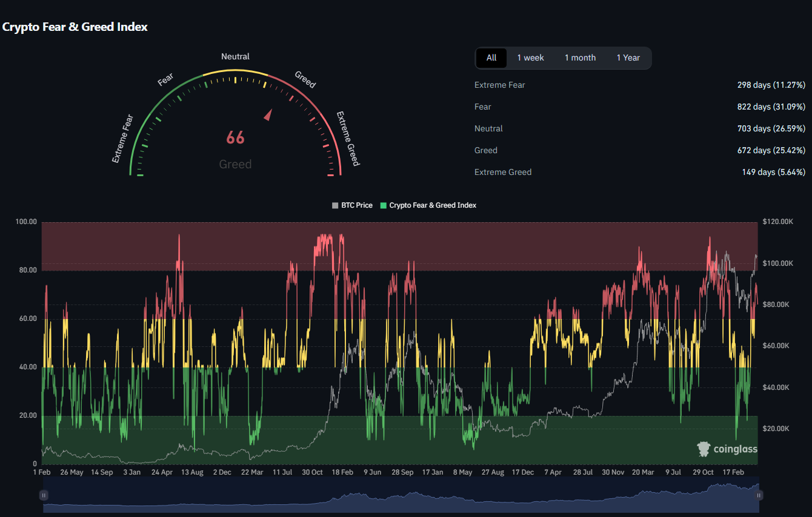Screen dimensions: 812x517
Task: Click the 18 Feb date on the x-axis
Action: [342, 472]
